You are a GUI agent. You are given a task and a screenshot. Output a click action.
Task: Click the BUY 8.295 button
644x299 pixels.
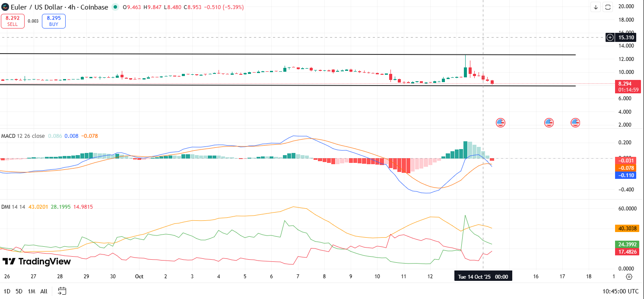53,21
